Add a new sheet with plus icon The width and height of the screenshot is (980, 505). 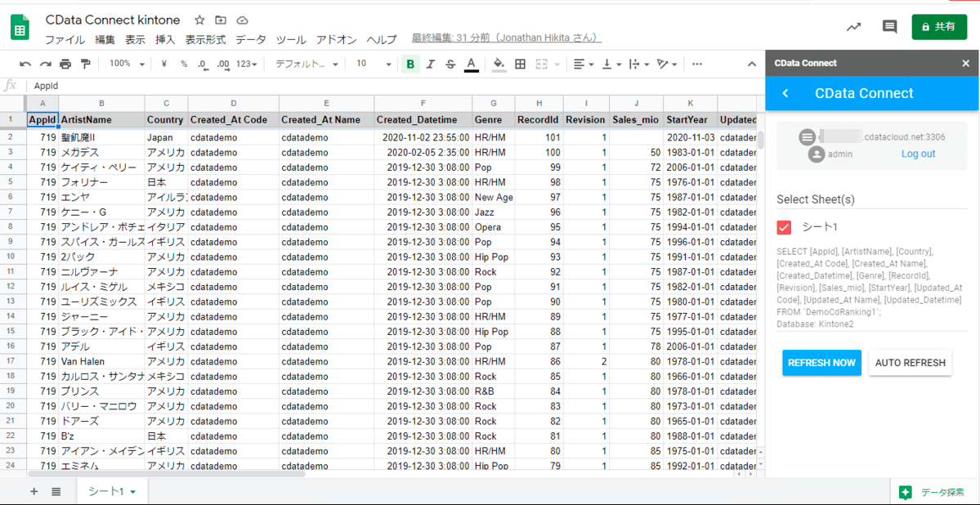click(34, 492)
